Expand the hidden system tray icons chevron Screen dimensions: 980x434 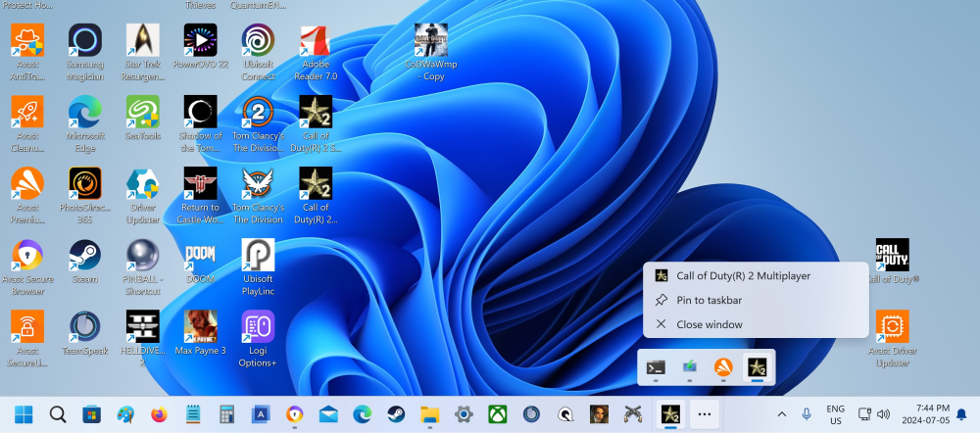tap(781, 414)
